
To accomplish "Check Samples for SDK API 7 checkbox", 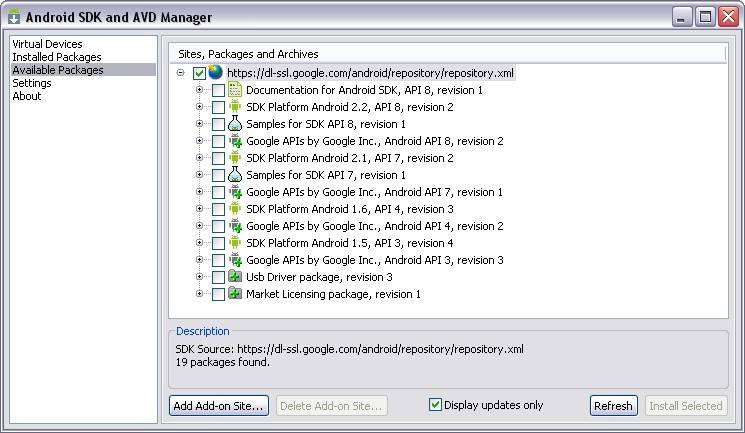I will pos(218,175).
